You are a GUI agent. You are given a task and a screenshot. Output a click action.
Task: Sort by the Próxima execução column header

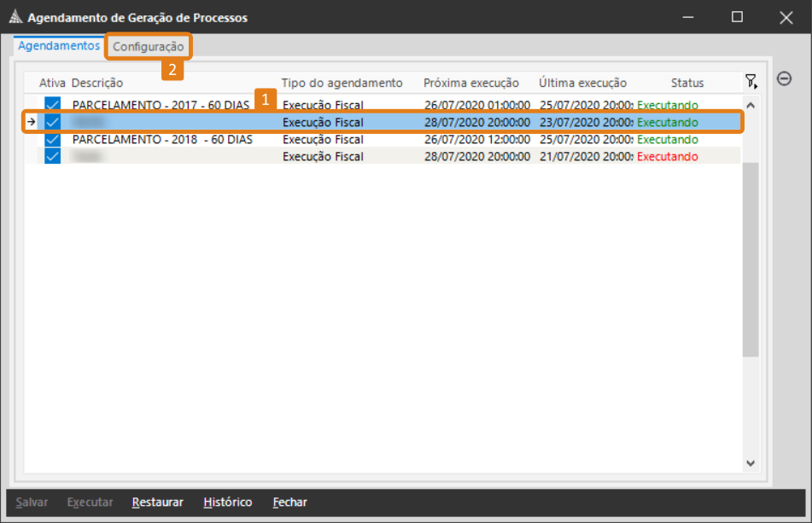[x=471, y=83]
